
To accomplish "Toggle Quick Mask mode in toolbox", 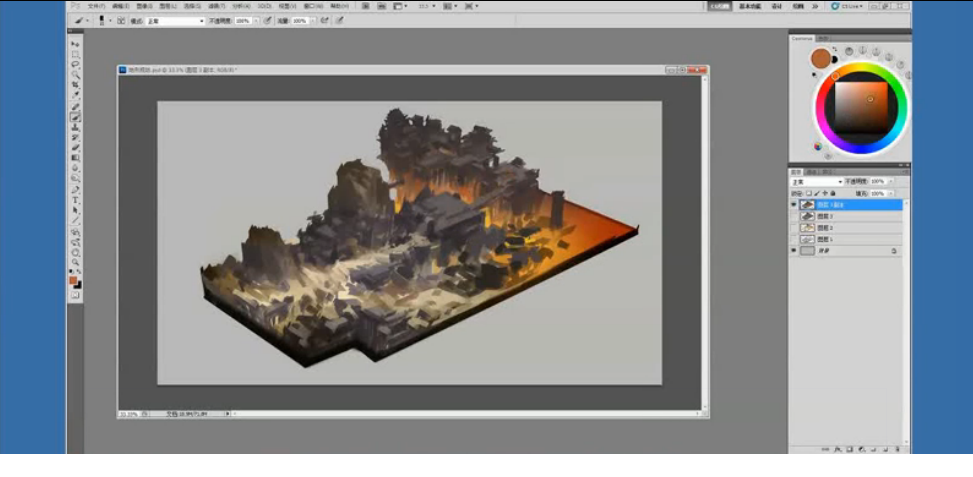I will (x=76, y=295).
